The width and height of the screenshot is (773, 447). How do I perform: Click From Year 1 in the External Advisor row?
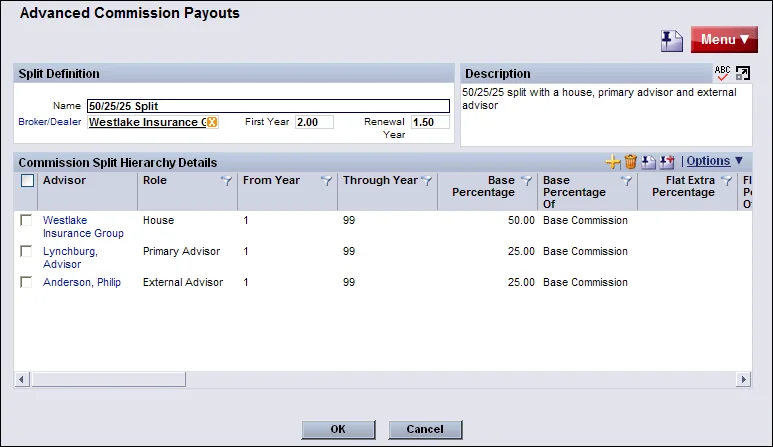[x=246, y=282]
